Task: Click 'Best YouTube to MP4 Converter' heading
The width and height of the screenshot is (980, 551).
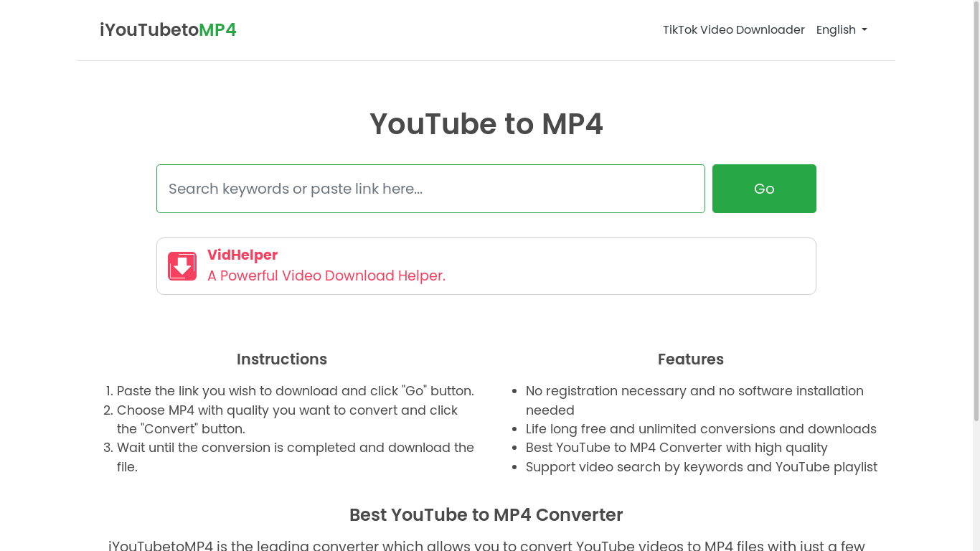Action: pos(486,515)
